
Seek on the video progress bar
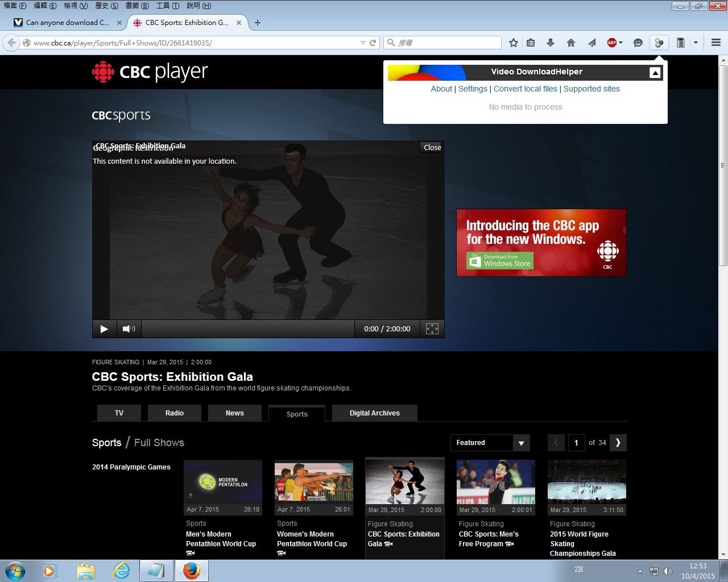[x=248, y=329]
